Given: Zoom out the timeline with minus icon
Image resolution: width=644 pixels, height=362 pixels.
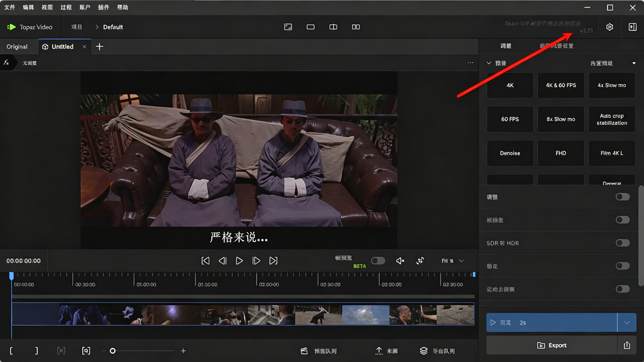Looking at the screenshot, I should pos(103,351).
